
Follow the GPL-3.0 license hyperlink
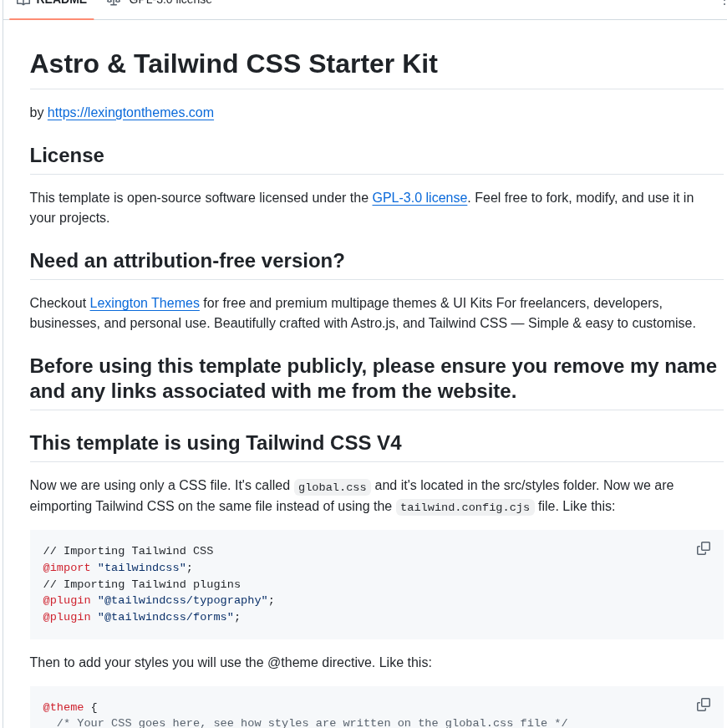pos(419,197)
